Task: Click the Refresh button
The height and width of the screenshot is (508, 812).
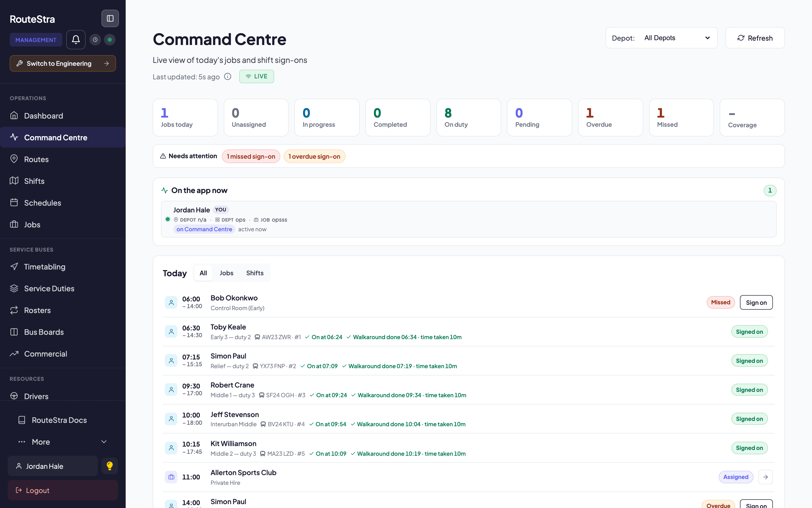Action: pyautogui.click(x=755, y=38)
